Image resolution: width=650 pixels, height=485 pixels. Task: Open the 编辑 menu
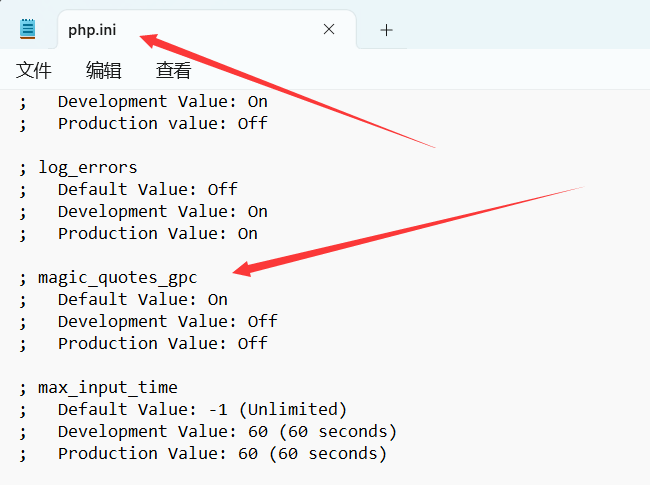(x=103, y=70)
